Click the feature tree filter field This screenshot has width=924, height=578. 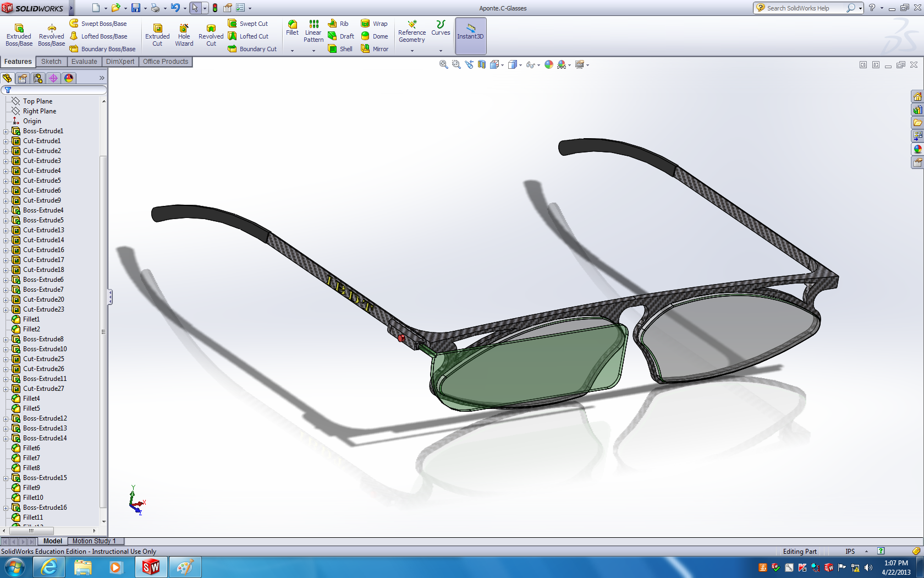tap(54, 90)
